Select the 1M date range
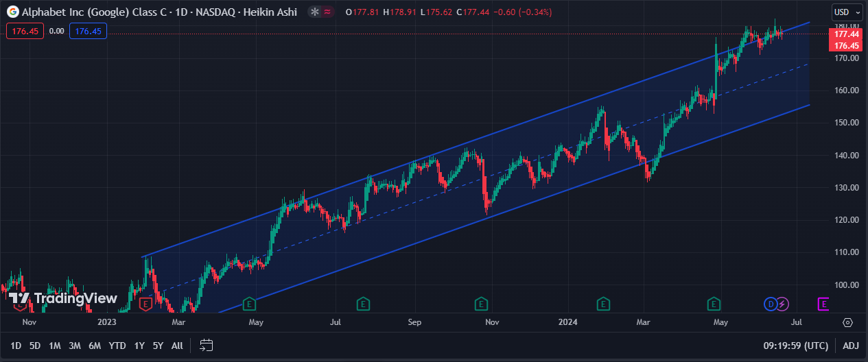 click(x=55, y=346)
